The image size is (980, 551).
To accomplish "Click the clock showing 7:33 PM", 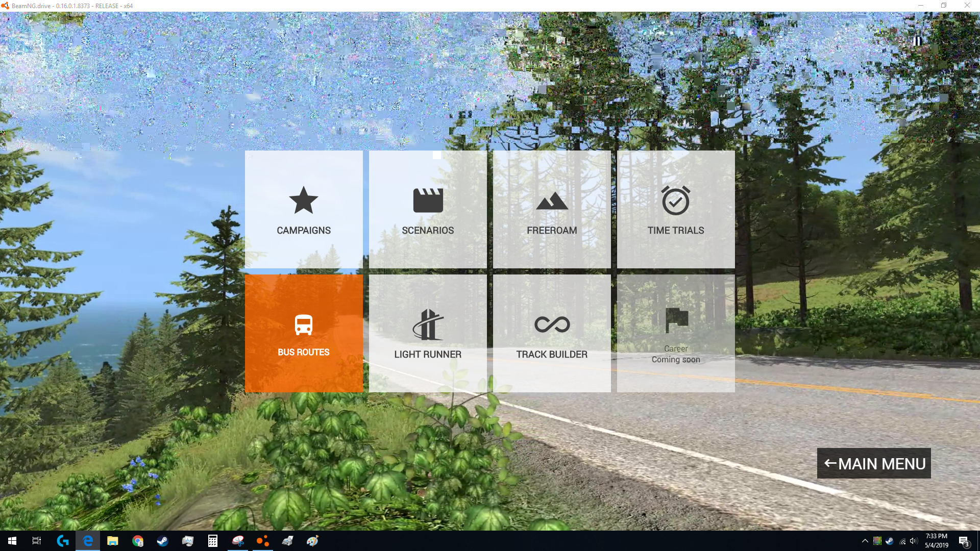I will tap(936, 541).
